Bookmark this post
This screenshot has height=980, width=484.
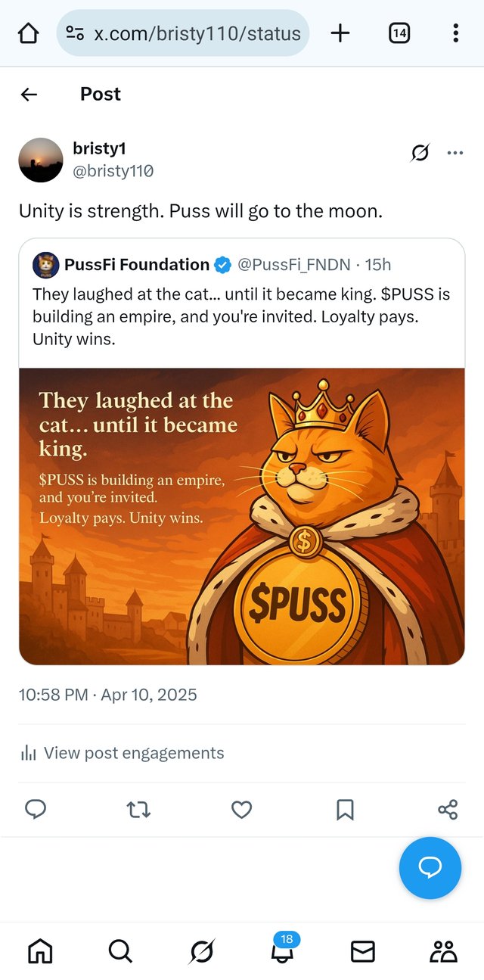point(345,810)
